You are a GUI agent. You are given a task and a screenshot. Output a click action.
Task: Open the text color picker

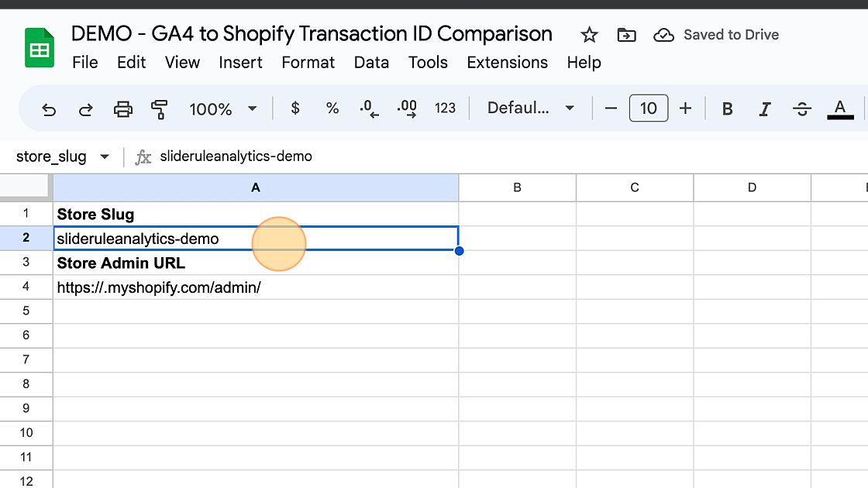840,109
